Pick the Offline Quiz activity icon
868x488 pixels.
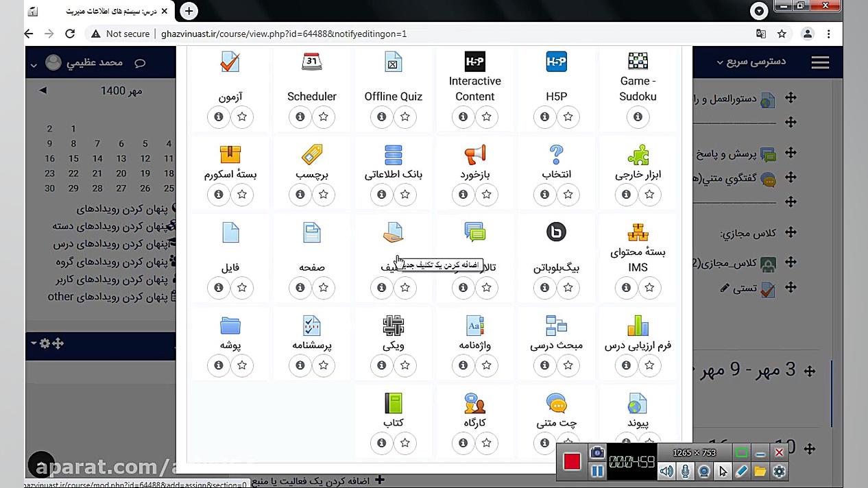393,62
